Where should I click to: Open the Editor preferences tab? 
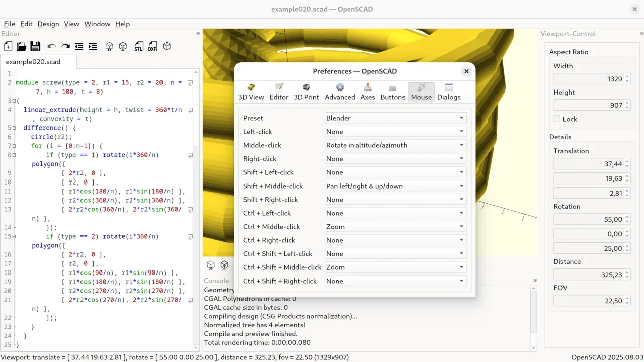coord(279,92)
